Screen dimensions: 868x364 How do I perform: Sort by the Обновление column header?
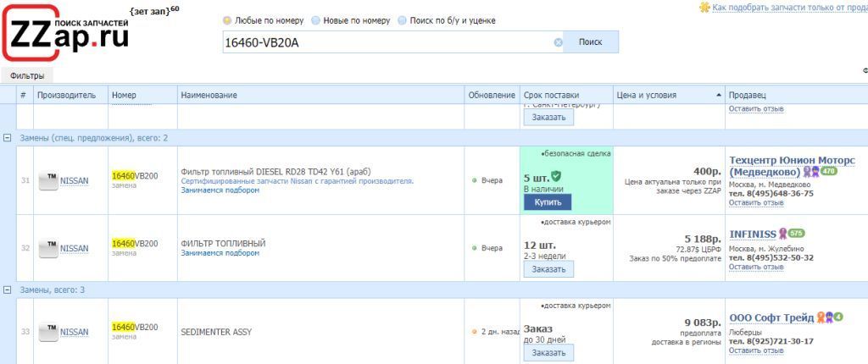[492, 95]
